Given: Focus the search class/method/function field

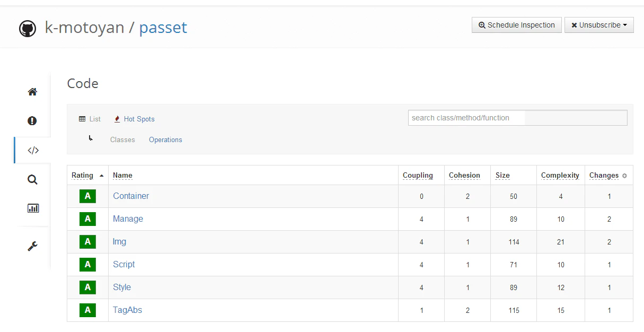Looking at the screenshot, I should [x=518, y=118].
